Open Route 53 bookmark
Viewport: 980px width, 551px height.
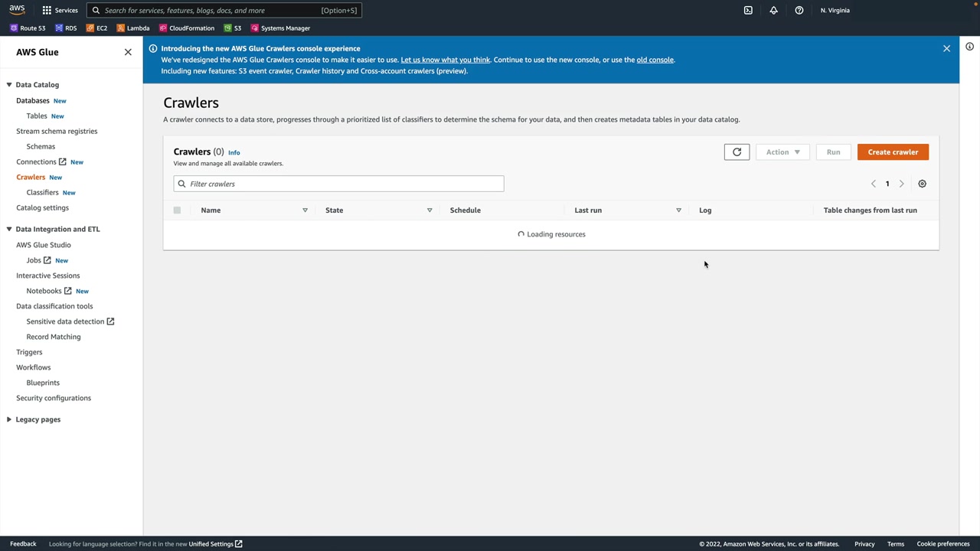[x=28, y=28]
